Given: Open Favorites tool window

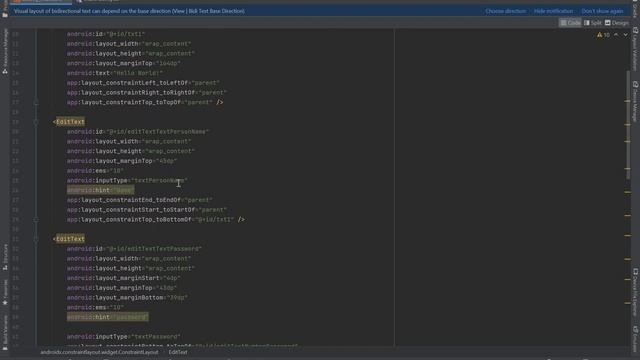Looking at the screenshot, I should pos(5,292).
